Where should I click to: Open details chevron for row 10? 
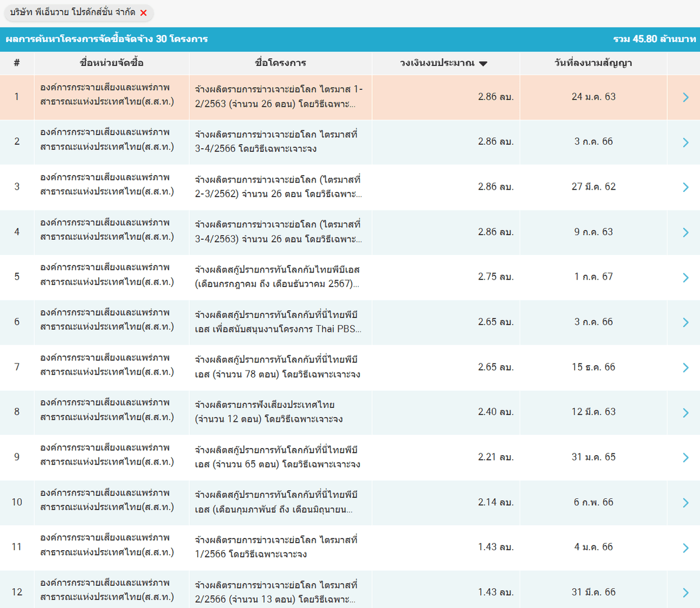(685, 503)
